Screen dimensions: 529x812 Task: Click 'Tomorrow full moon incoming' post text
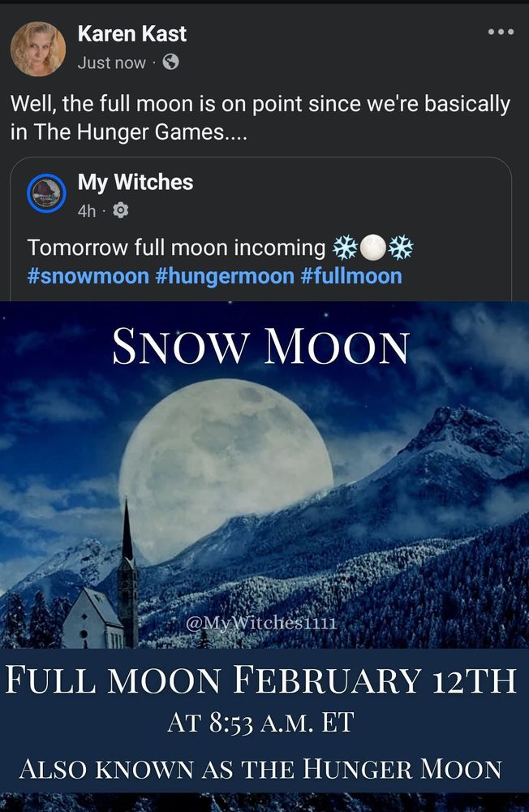click(x=176, y=248)
